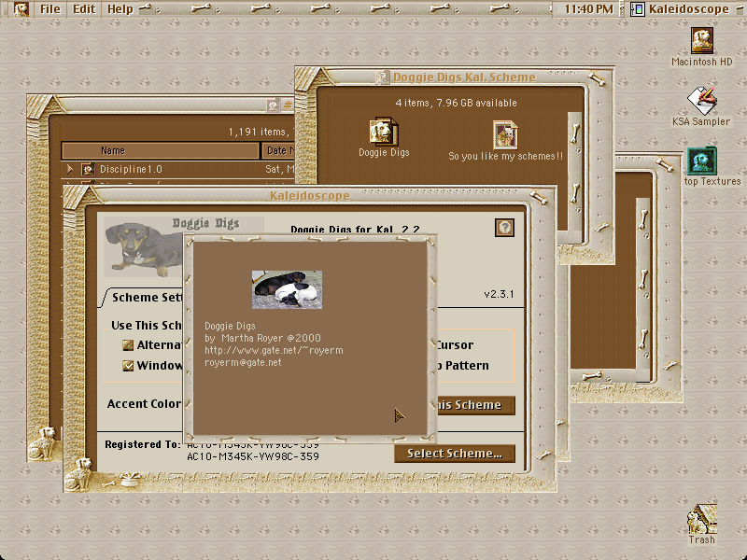Click the 'Doggie Digs for Kal. 2.2' heading
Viewport: 747px width, 560px height.
tap(355, 229)
